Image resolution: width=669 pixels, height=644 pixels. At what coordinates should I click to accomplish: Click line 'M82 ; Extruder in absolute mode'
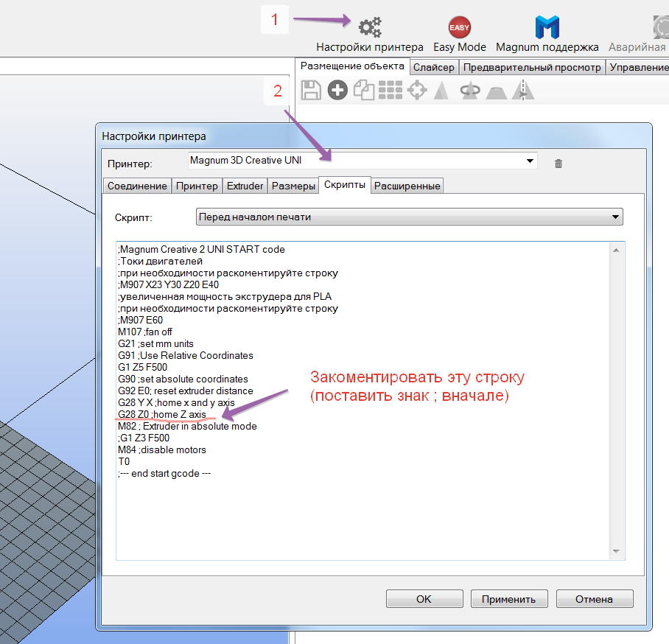[x=187, y=427]
